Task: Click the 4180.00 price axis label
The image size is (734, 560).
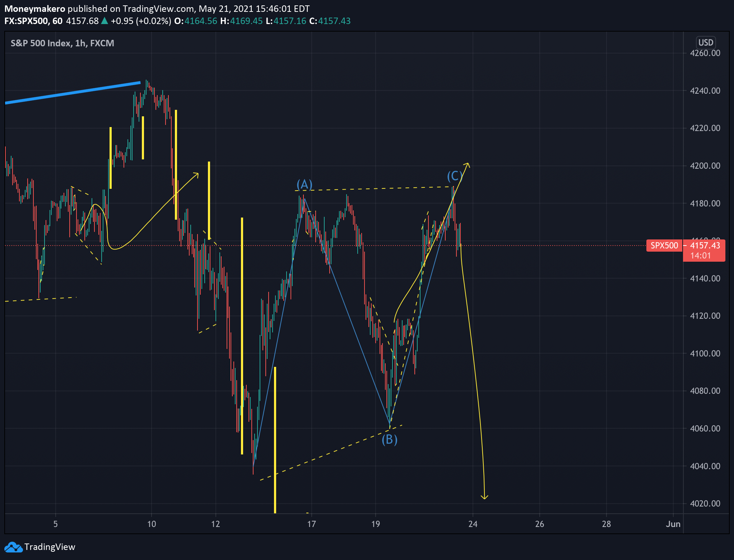Action: pyautogui.click(x=705, y=203)
